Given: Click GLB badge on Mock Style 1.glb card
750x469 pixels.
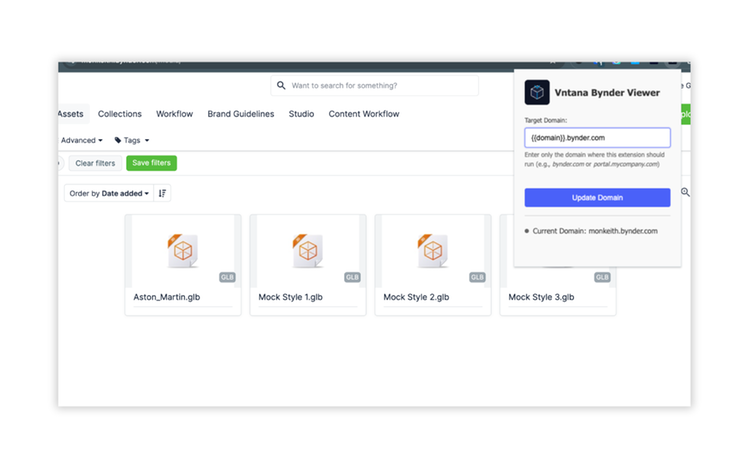Looking at the screenshot, I should click(352, 277).
